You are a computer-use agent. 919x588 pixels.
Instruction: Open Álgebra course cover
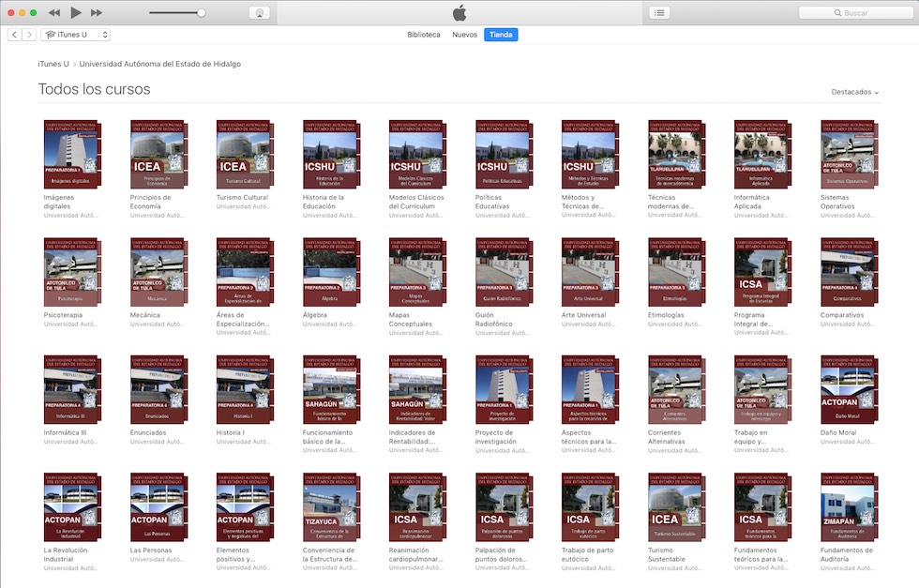click(x=331, y=272)
